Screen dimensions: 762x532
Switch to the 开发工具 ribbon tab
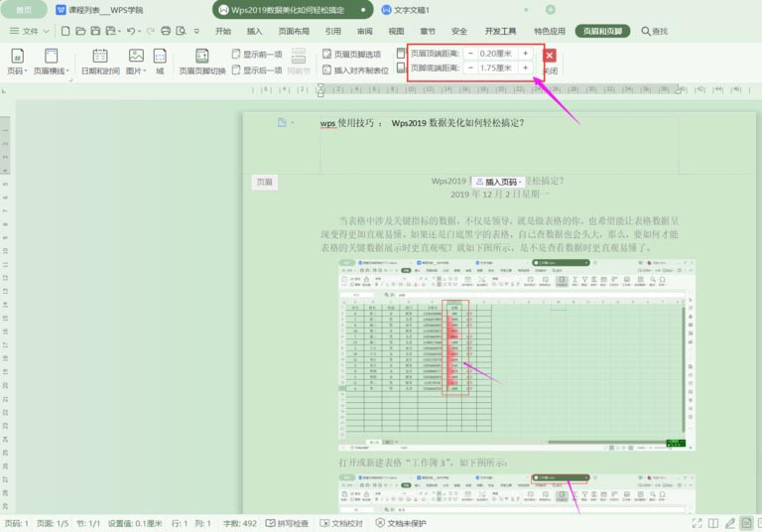click(500, 31)
